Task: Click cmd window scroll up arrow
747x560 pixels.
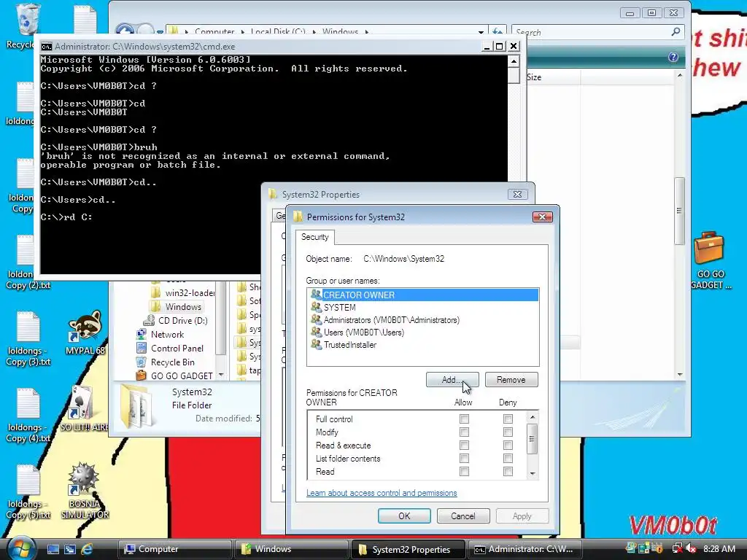Action: pos(514,61)
